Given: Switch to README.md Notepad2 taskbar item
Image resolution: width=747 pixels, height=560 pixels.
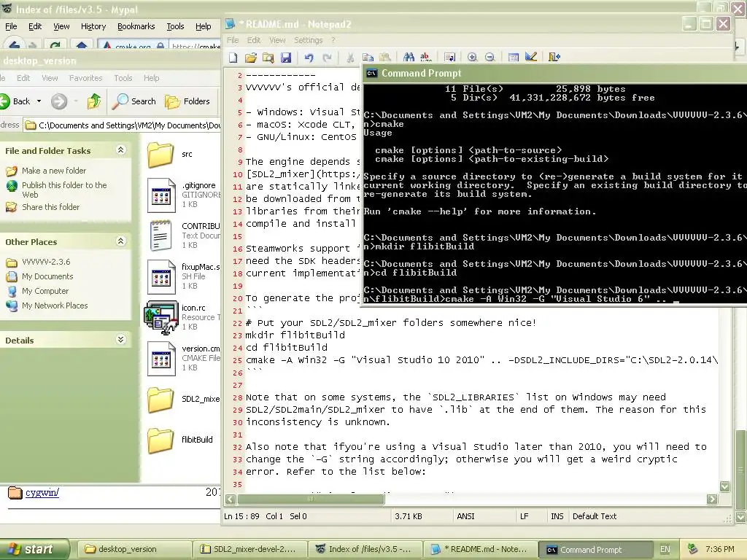Looking at the screenshot, I should [481, 549].
